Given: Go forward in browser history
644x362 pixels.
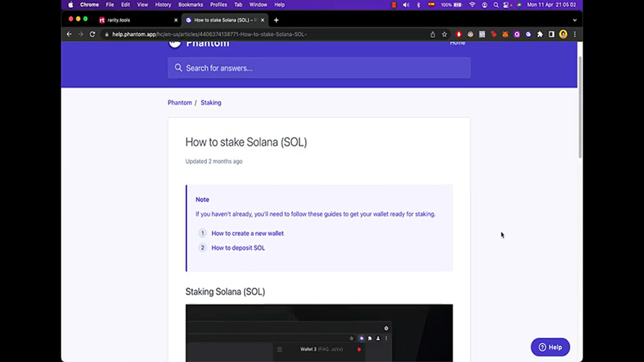Looking at the screenshot, I should pos(80,34).
